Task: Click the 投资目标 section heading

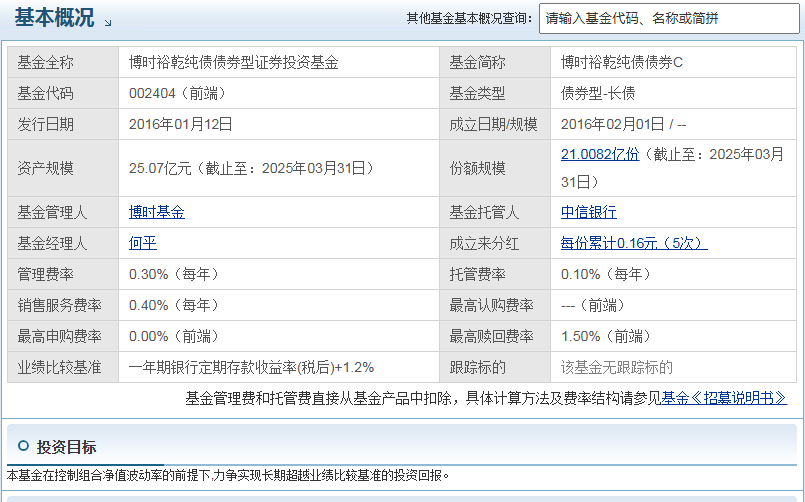Action: pyautogui.click(x=66, y=447)
